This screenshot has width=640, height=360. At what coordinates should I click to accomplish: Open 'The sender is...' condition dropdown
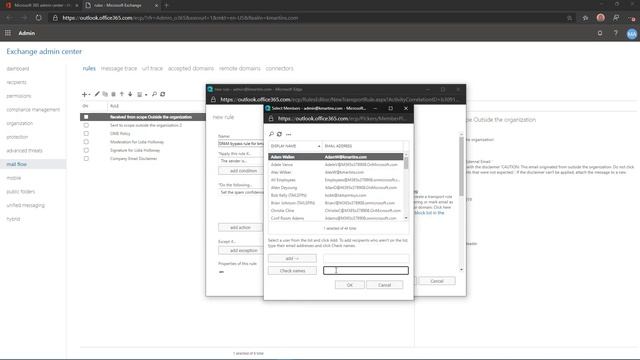pyautogui.click(x=241, y=161)
